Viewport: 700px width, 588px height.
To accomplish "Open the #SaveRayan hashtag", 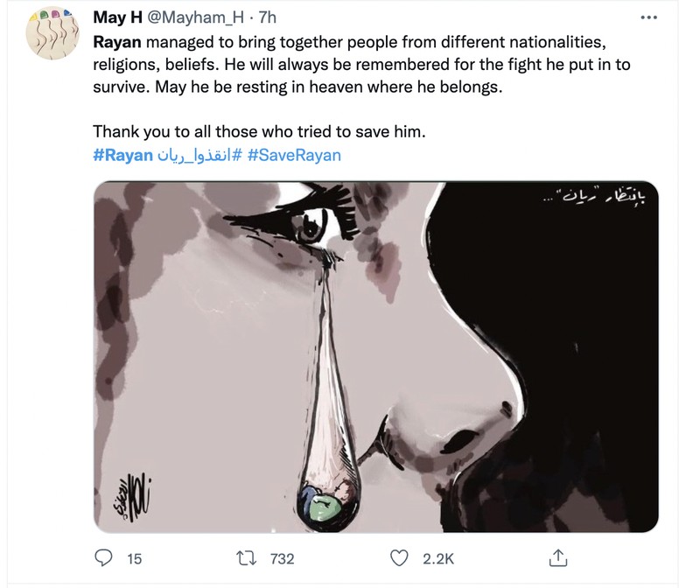I will tap(294, 156).
